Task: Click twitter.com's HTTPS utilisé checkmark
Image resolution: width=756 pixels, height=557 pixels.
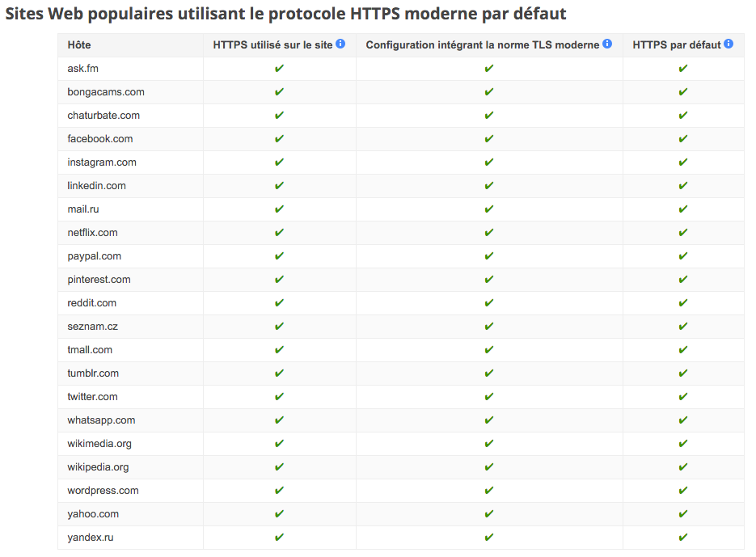Action: (x=279, y=397)
